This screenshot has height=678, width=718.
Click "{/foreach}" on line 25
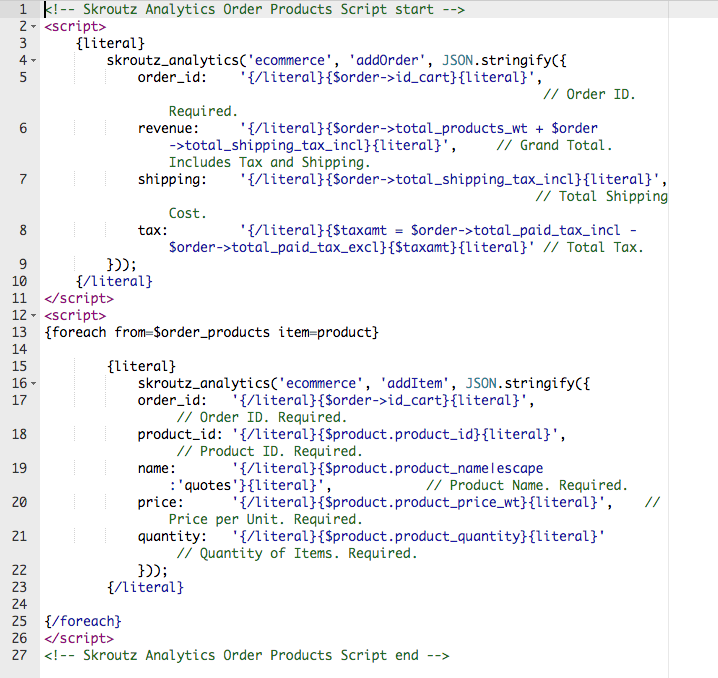(x=83, y=621)
